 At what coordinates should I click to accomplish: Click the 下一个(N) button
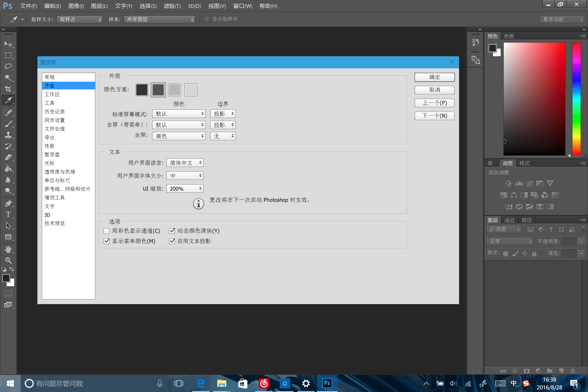[434, 116]
